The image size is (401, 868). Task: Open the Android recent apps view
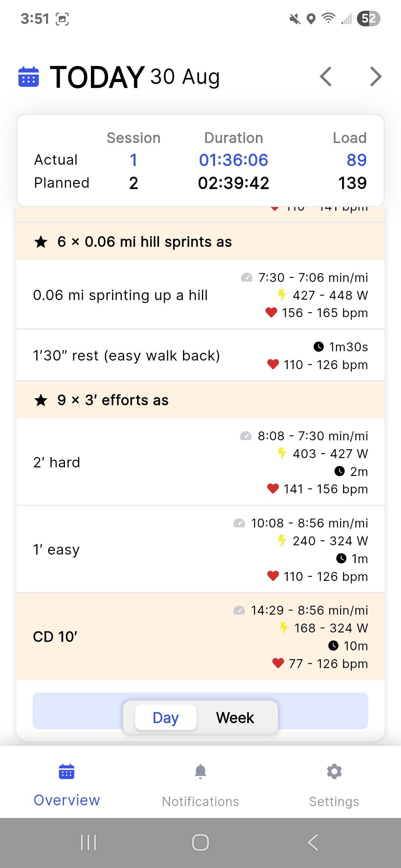[88, 842]
